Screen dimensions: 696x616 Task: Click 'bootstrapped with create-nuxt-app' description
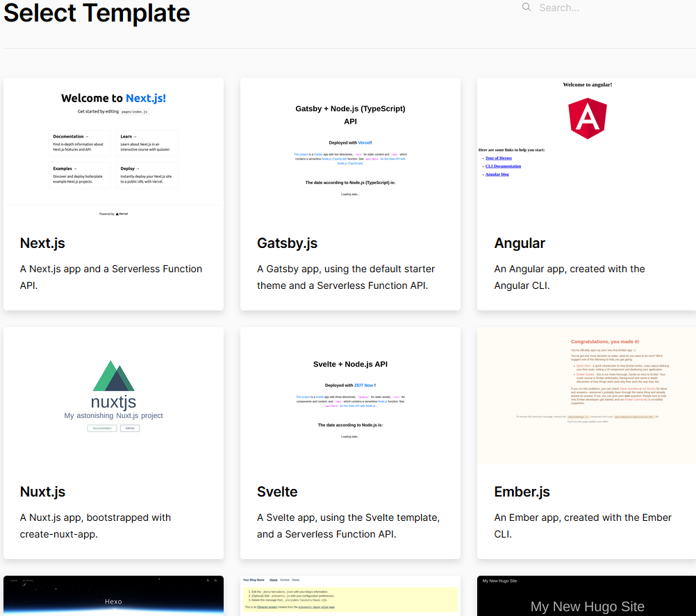[x=95, y=526]
